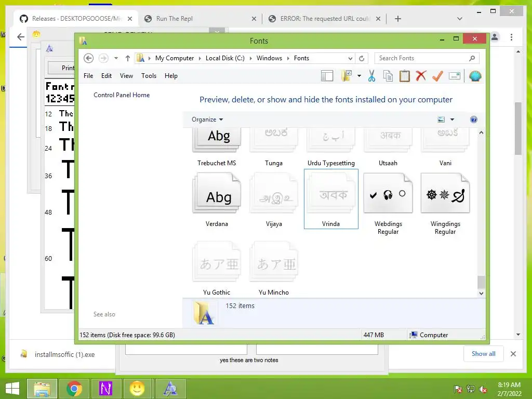Click Windows in address breadcrumb
The image size is (532, 399).
coord(269,58)
